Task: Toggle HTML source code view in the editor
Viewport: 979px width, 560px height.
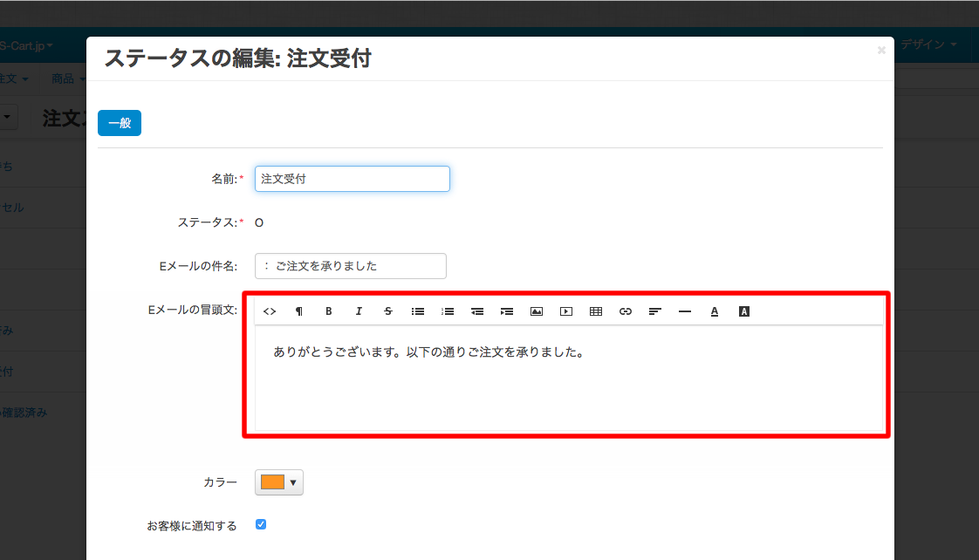Action: coord(270,311)
